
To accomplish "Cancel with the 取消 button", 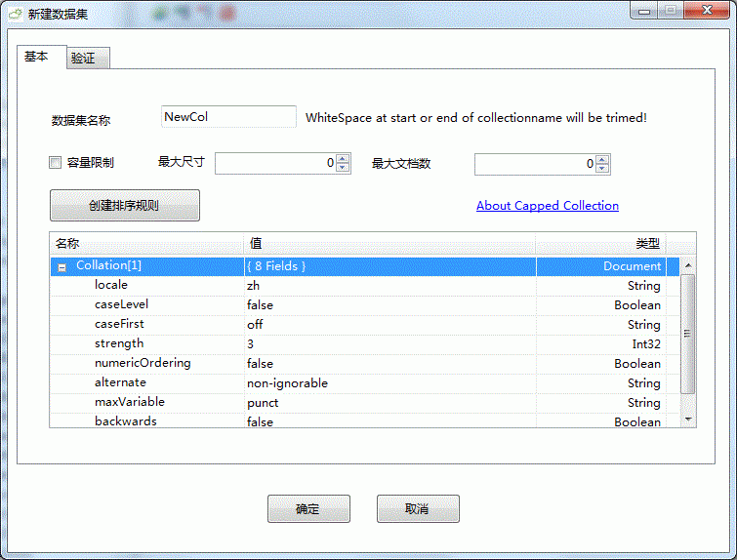I will [418, 508].
